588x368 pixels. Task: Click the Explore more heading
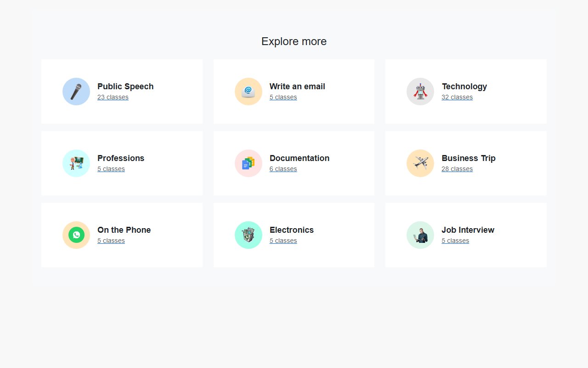[294, 41]
